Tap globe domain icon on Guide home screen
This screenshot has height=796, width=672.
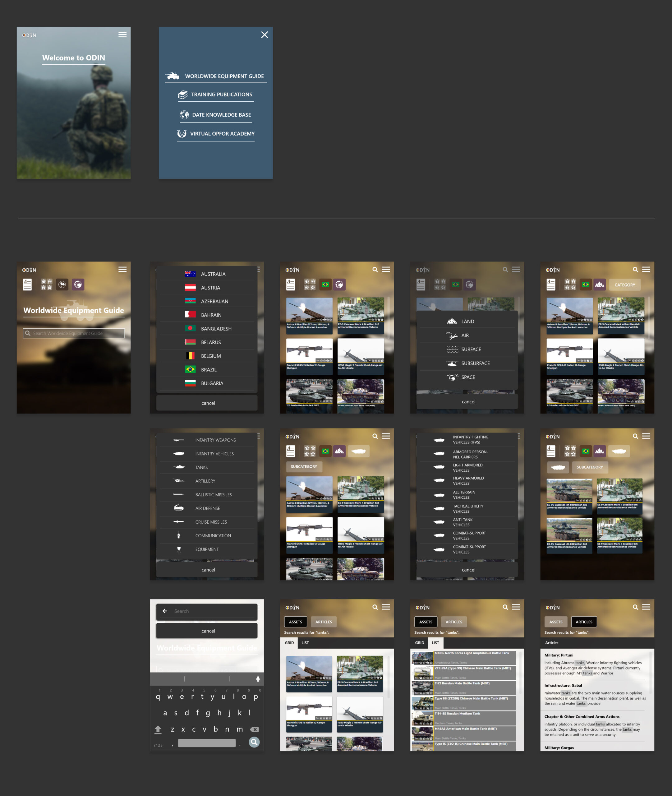pyautogui.click(x=78, y=284)
